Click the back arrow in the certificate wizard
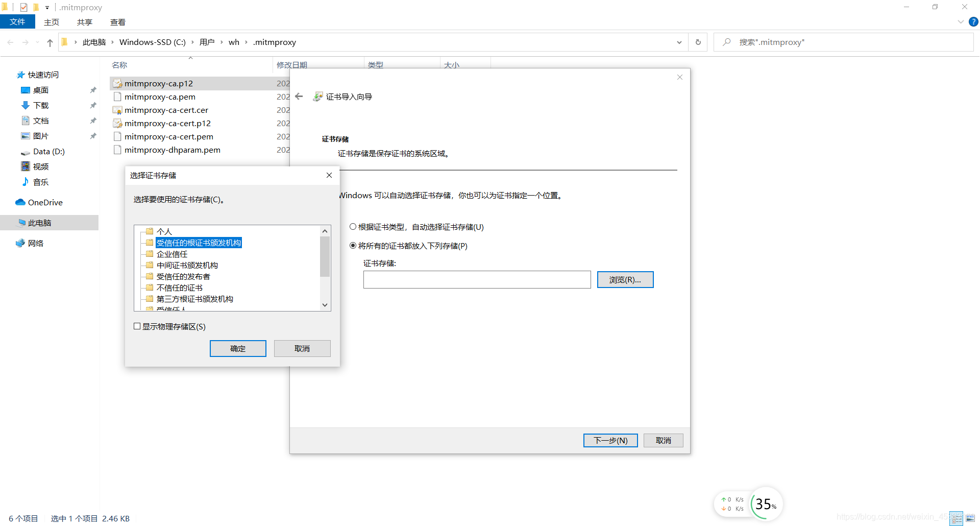This screenshot has height=526, width=980. pos(299,96)
